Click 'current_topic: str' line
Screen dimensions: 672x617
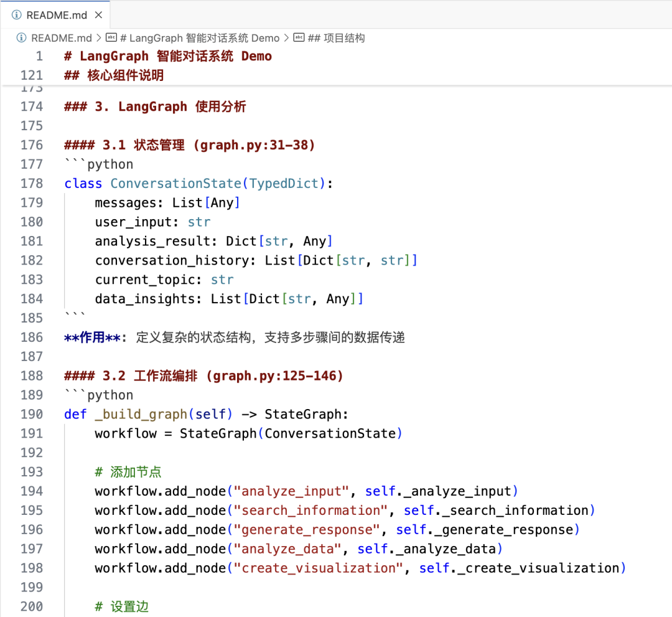click(164, 280)
